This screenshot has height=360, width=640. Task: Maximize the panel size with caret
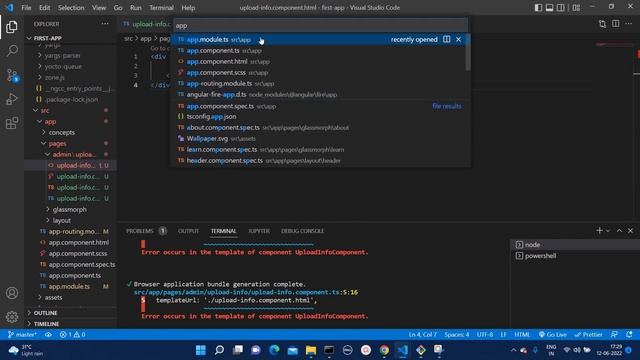[619, 231]
